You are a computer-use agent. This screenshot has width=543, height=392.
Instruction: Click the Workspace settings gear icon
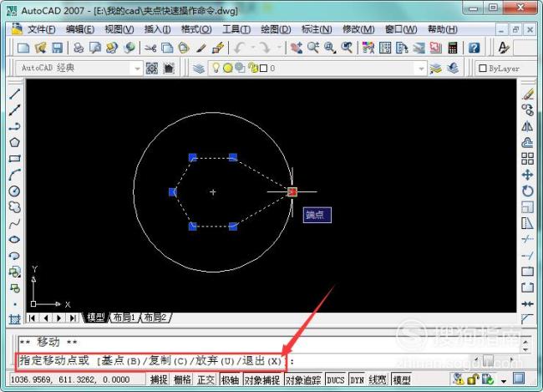[x=152, y=69]
